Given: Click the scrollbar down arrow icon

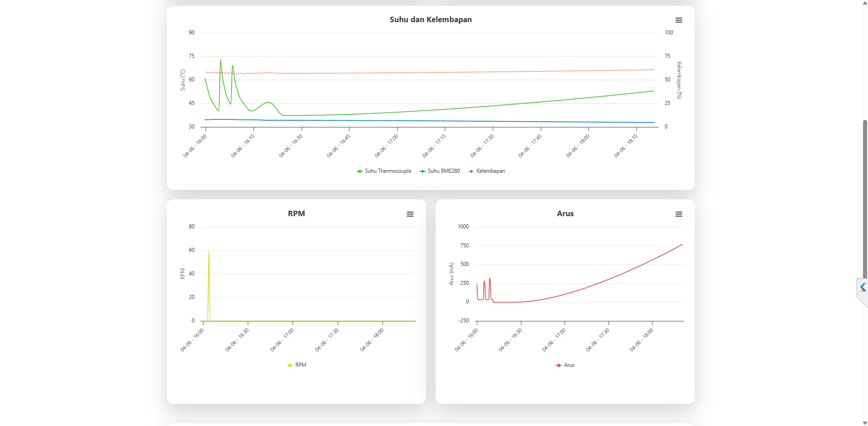Looking at the screenshot, I should (864, 423).
